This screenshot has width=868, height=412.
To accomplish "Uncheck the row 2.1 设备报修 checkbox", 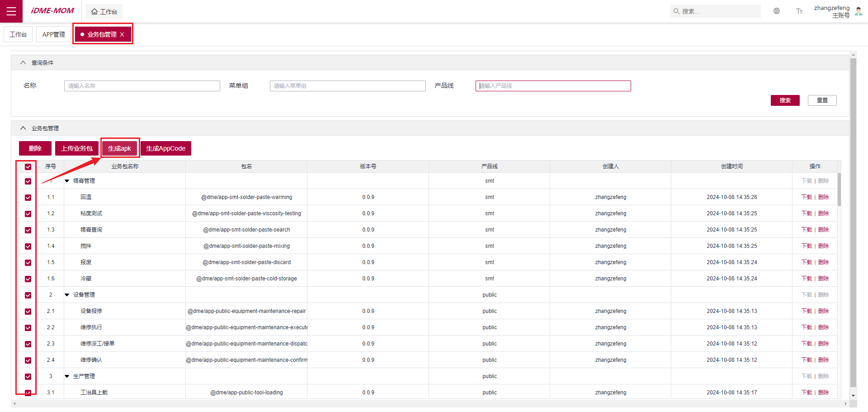I will pos(28,312).
